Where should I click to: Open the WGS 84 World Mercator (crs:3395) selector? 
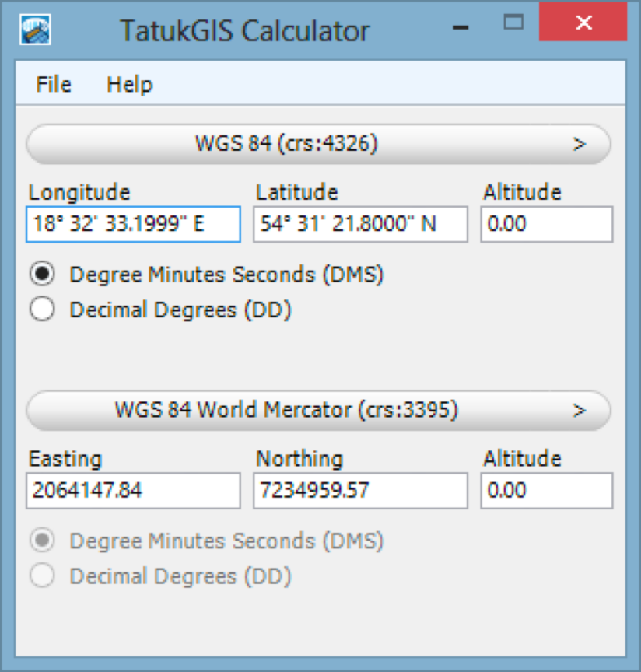[319, 410]
